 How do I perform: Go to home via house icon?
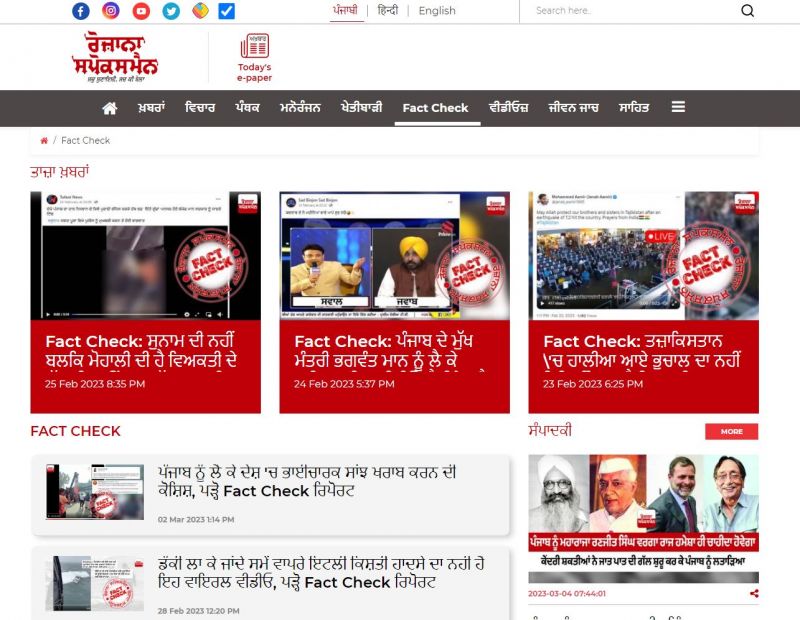(110, 108)
